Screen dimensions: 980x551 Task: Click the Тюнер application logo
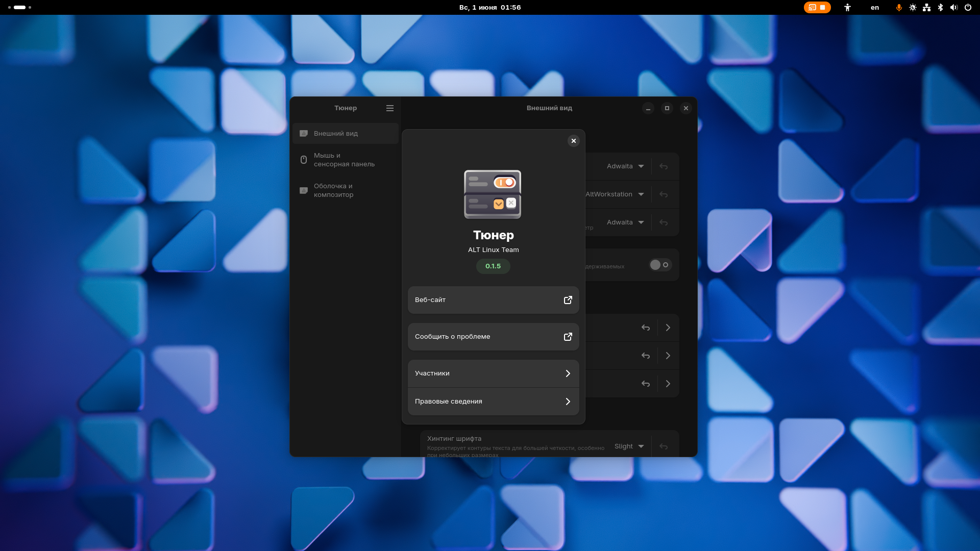[493, 194]
